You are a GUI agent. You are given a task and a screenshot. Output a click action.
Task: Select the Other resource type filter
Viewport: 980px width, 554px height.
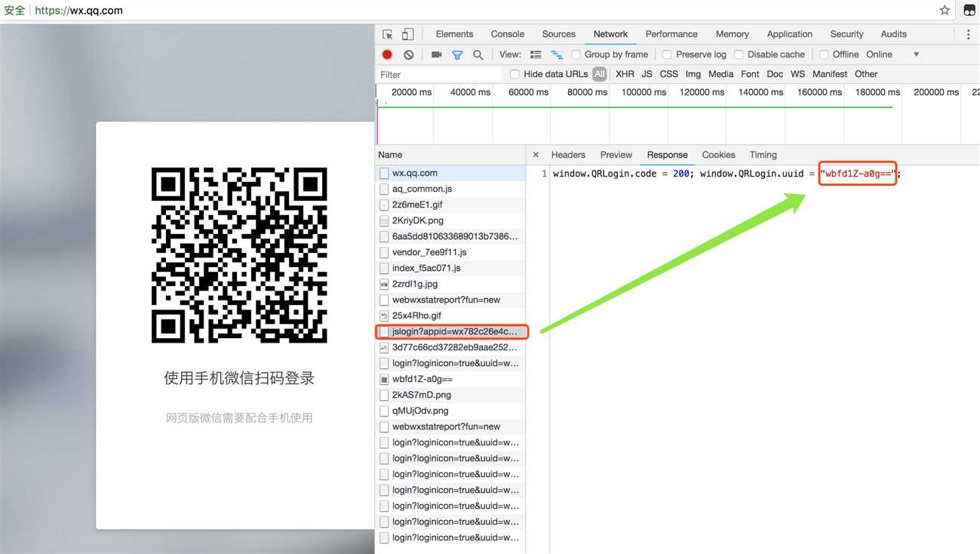coord(866,74)
